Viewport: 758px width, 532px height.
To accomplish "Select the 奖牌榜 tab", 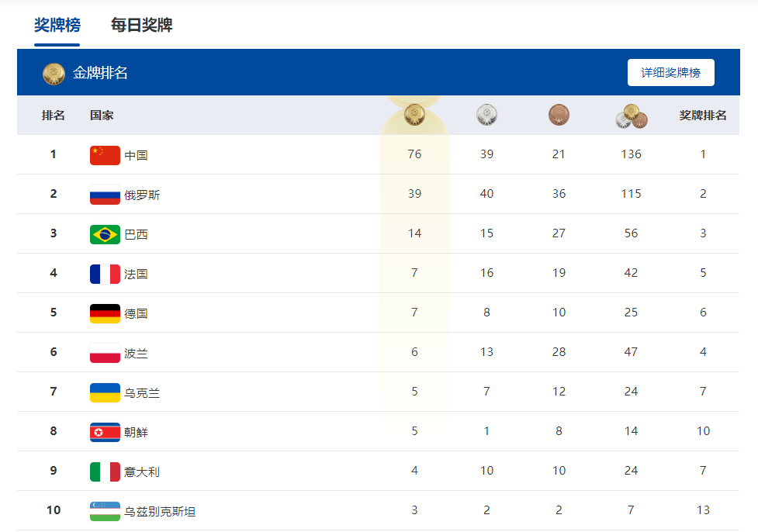I will (57, 25).
